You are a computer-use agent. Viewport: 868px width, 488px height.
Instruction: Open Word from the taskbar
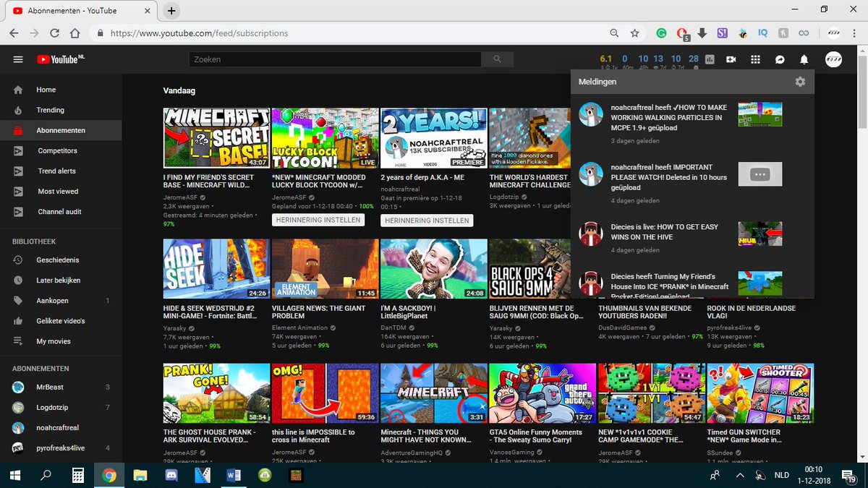click(234, 475)
